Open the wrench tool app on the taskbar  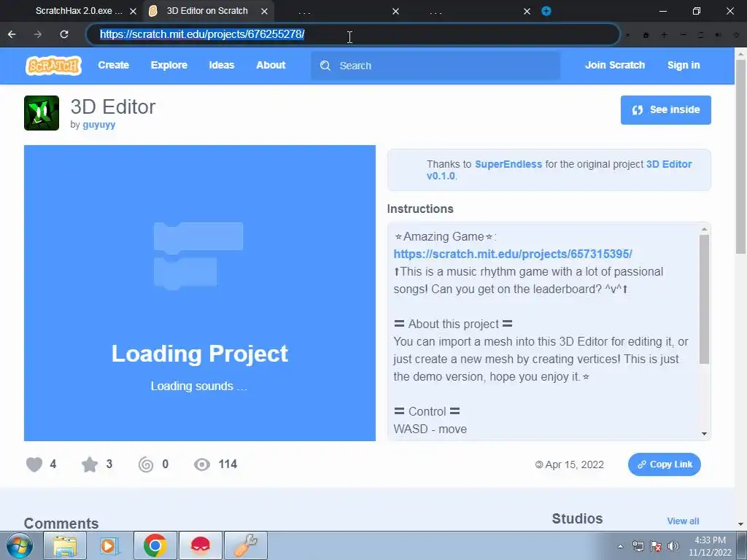point(245,545)
